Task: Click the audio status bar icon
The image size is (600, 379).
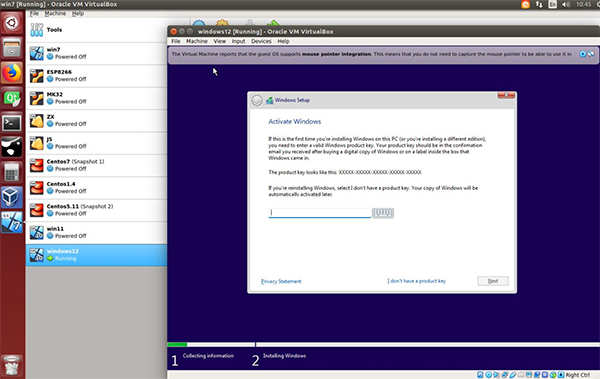Action: (496, 374)
